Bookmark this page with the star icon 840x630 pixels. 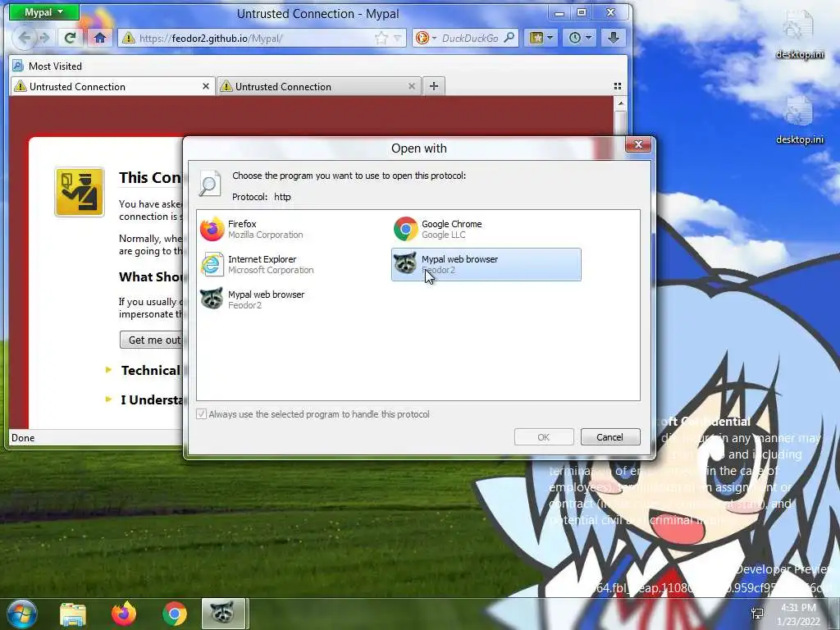(x=381, y=38)
